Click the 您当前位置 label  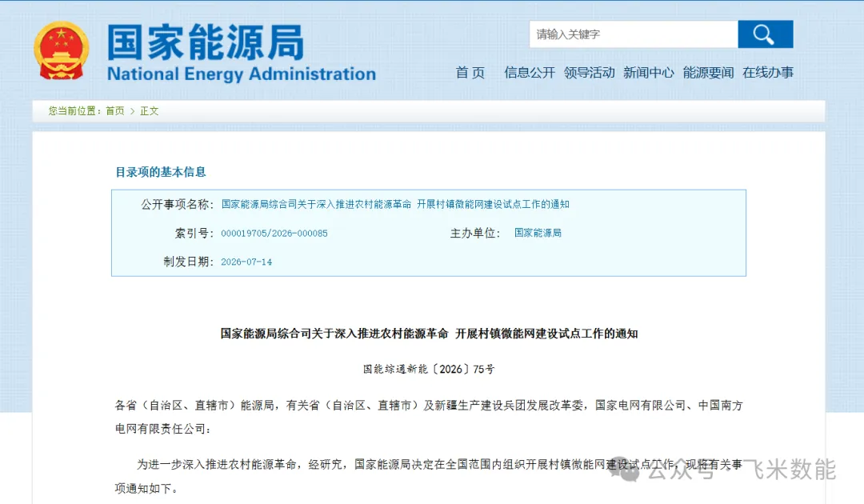(x=75, y=111)
